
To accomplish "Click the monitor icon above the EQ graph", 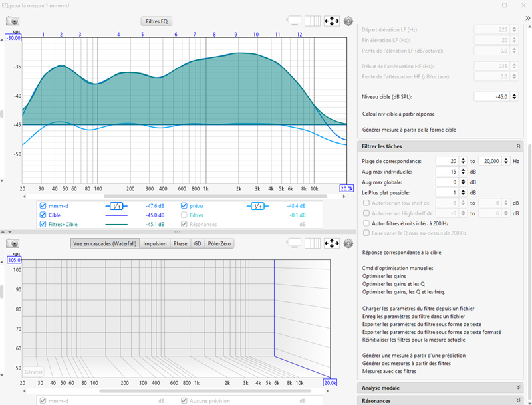I will (x=294, y=21).
